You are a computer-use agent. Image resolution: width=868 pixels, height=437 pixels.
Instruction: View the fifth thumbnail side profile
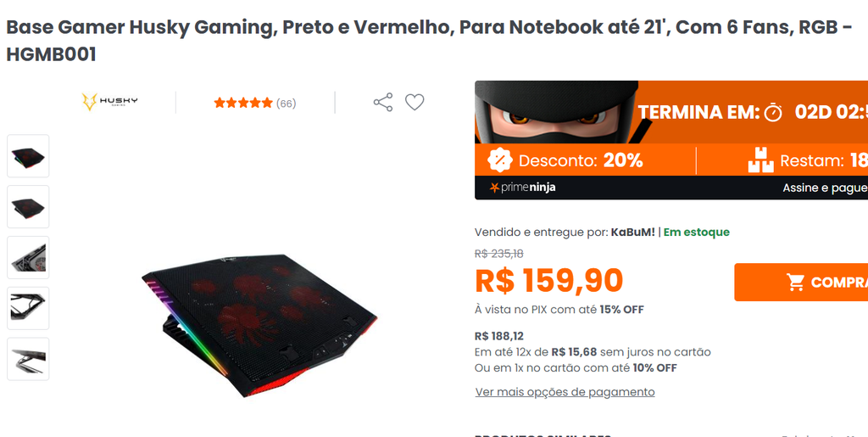tap(28, 359)
